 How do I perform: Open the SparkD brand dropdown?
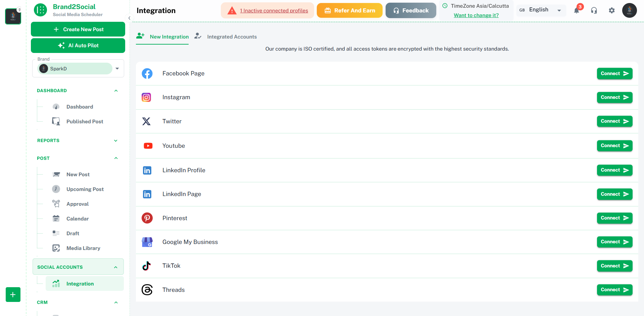click(117, 68)
